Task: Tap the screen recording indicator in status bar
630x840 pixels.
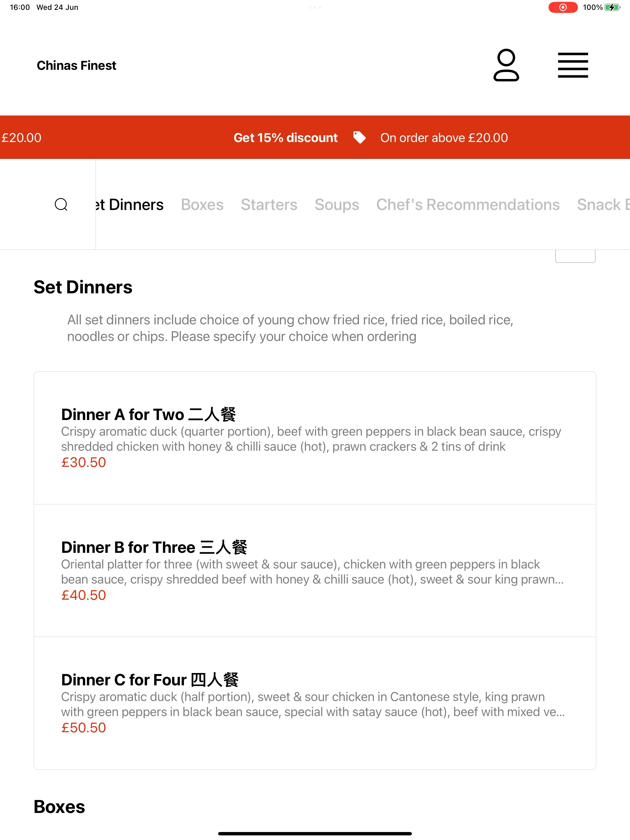Action: coord(563,7)
